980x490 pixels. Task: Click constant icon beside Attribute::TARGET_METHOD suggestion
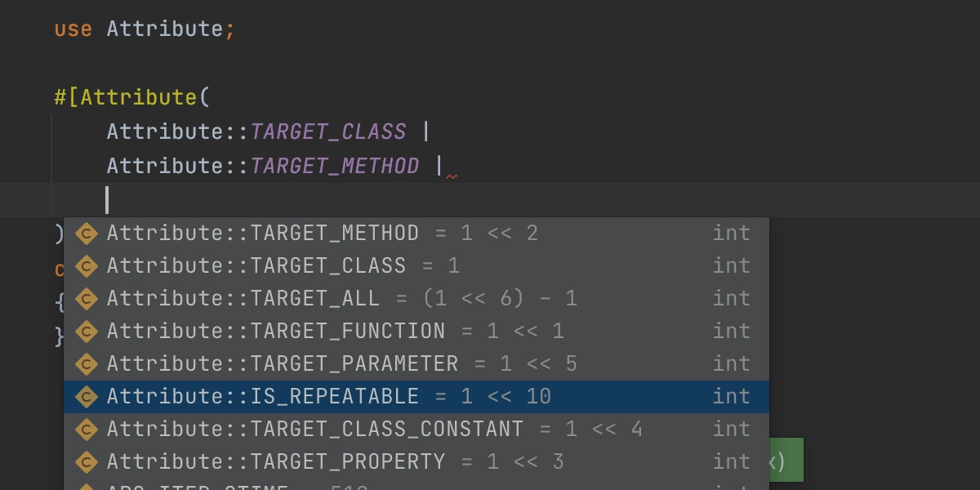87,234
